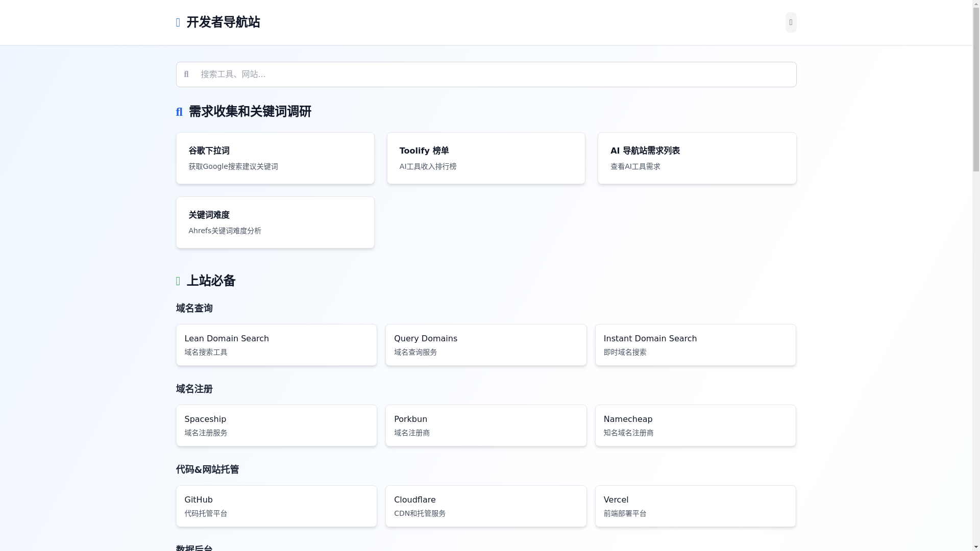Click the 代码&网站托管 subheading

pos(207,469)
